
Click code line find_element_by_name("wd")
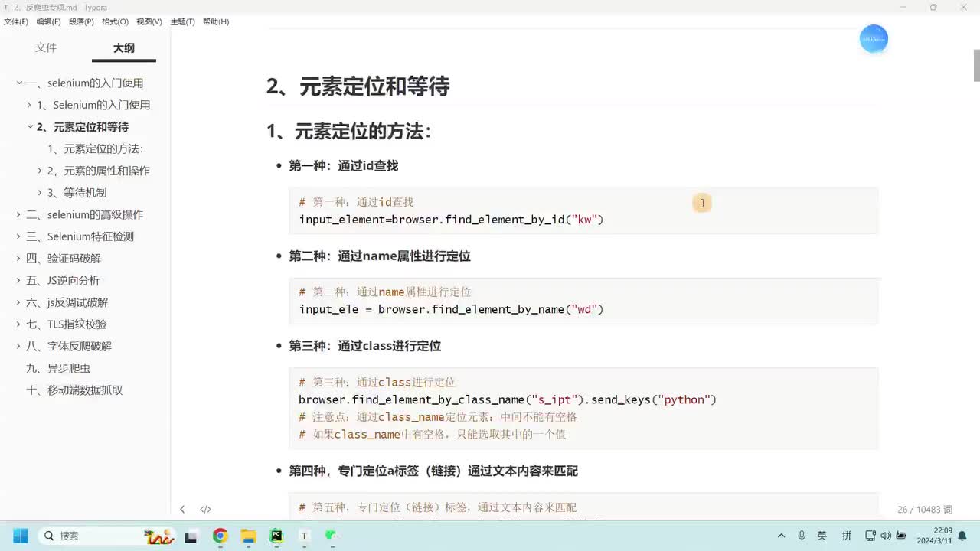451,309
